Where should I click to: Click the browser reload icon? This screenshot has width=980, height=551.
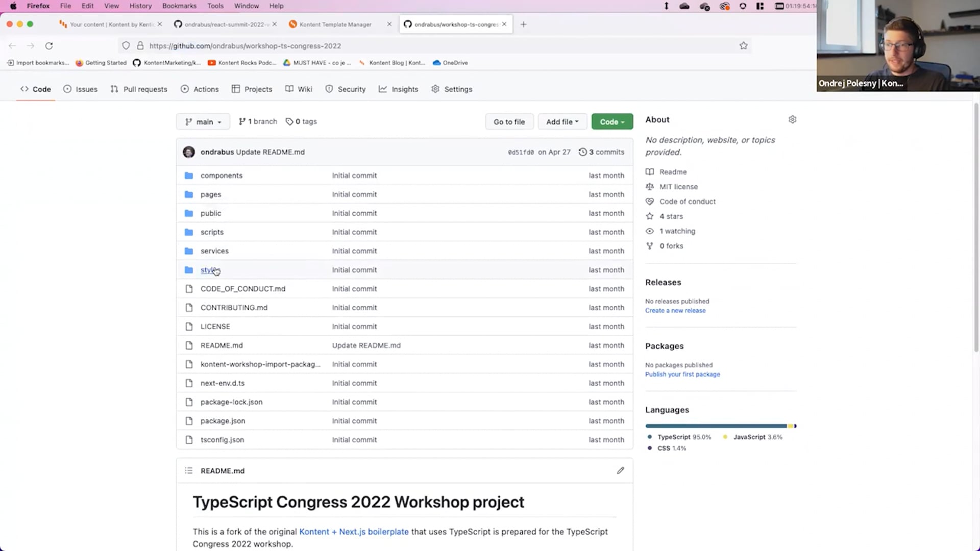(49, 45)
